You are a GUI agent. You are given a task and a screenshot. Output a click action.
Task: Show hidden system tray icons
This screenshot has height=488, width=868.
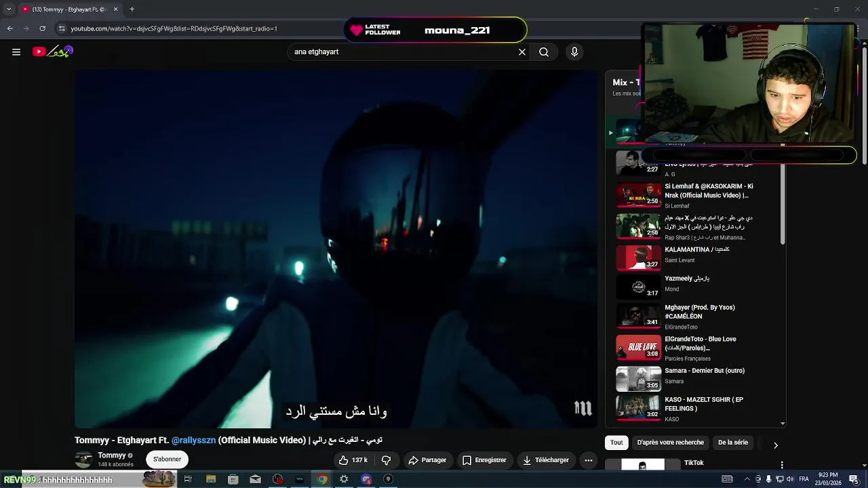click(747, 479)
